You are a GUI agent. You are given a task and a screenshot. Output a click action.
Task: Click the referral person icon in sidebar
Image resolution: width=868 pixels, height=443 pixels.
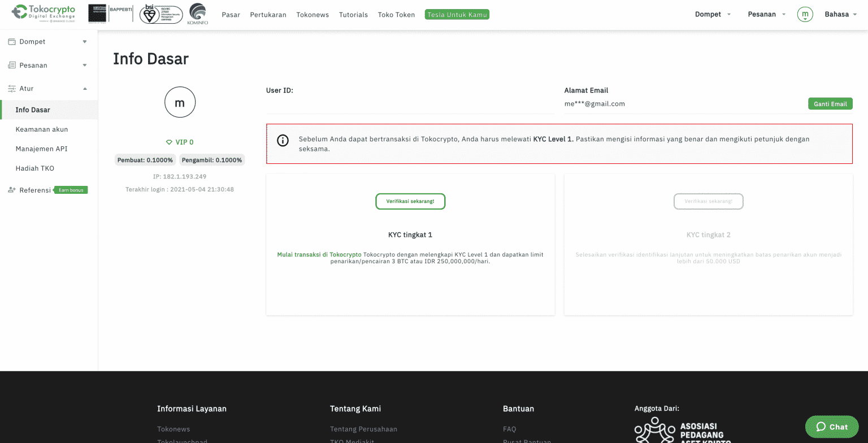point(12,190)
